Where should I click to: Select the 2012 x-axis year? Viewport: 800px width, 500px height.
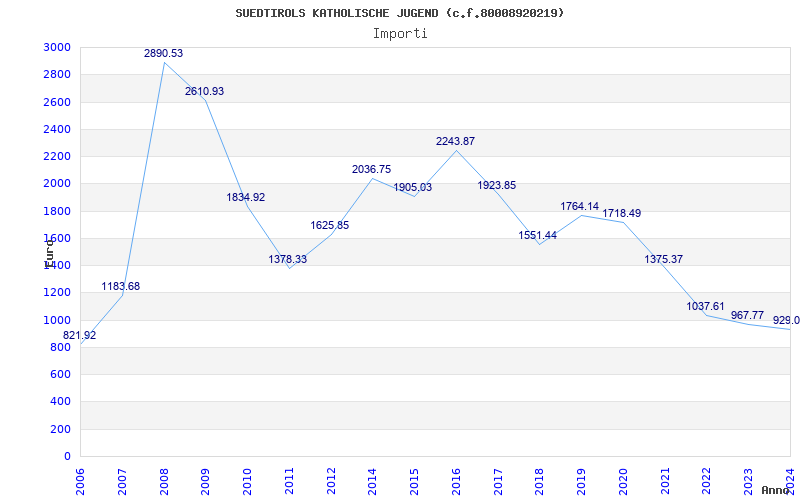pos(331,481)
